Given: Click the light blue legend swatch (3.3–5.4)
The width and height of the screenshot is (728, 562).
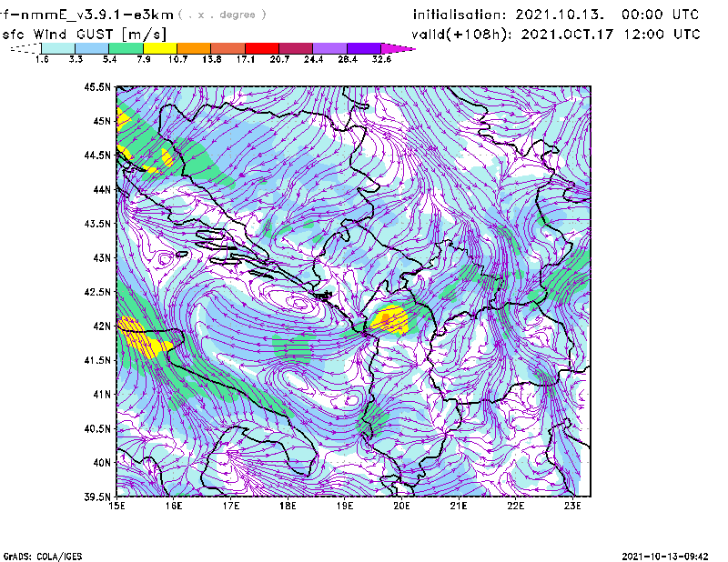Looking at the screenshot, I should pos(92,48).
